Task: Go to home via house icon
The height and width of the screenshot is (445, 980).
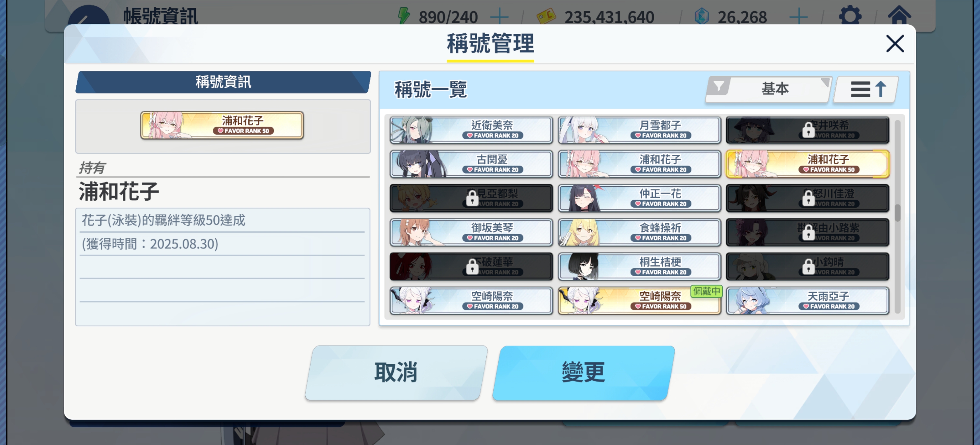Action: (899, 15)
